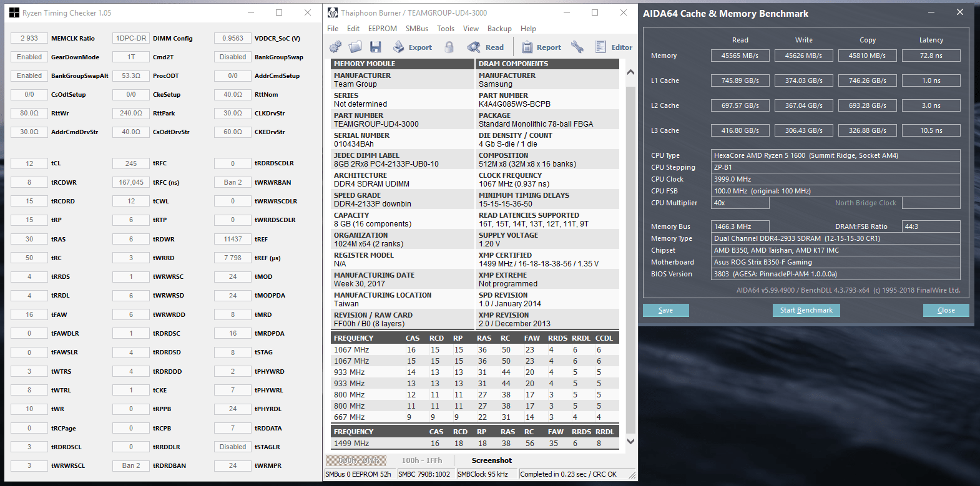980x486 pixels.
Task: Open the Tools menu
Action: (446, 29)
